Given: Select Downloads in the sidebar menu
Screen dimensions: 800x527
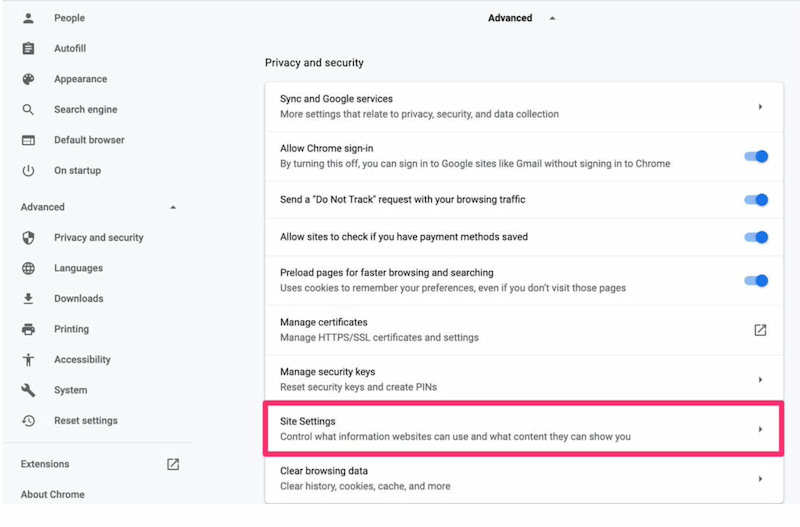Looking at the screenshot, I should tap(78, 298).
